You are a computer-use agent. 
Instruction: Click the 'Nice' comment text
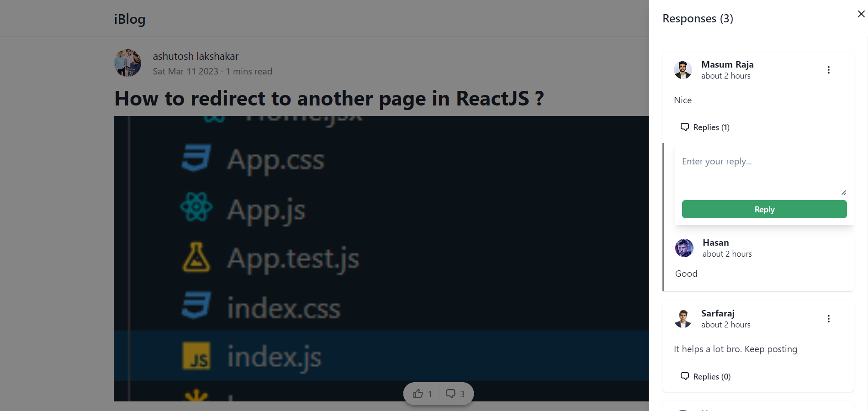click(683, 100)
